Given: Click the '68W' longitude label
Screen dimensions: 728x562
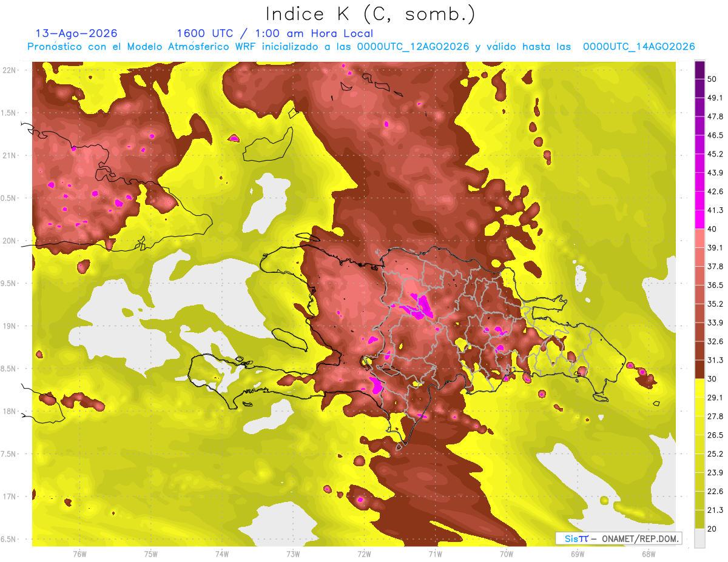Looking at the screenshot, I should 649,554.
